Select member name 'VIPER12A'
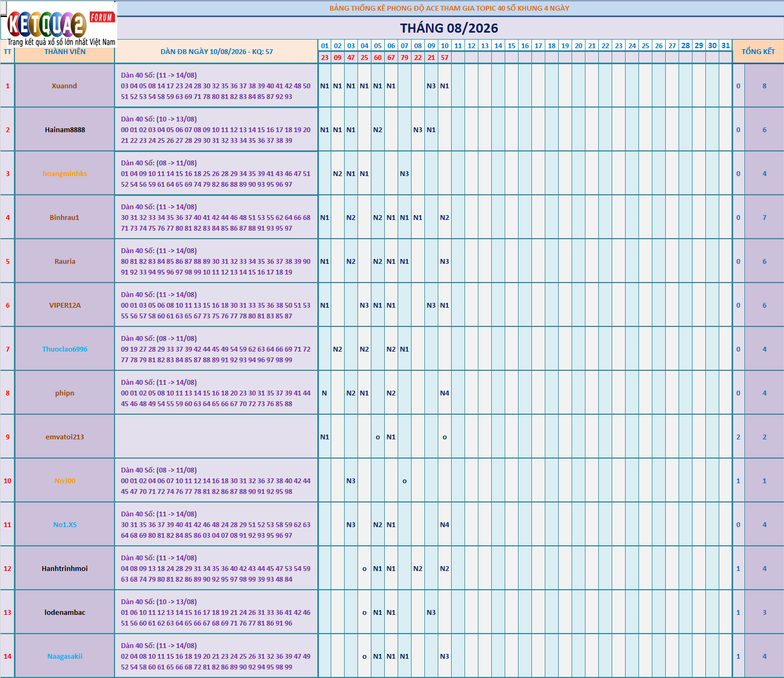This screenshot has width=784, height=678. click(x=65, y=306)
